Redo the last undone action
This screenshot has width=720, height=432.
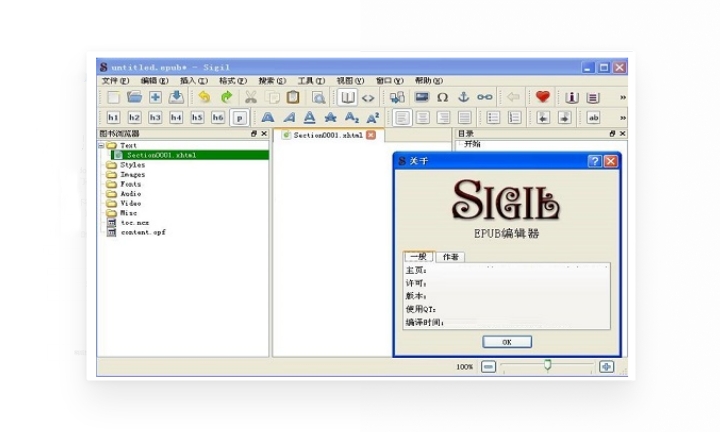coord(226,97)
